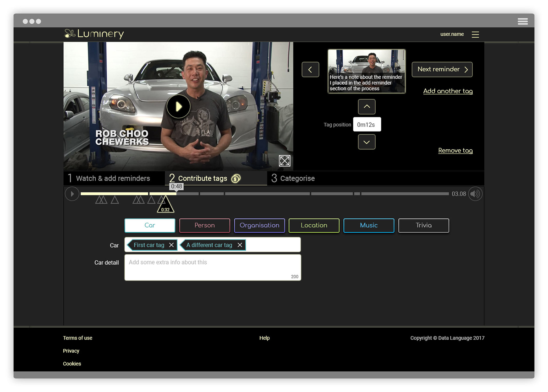
Task: Go to previous reminder arrow
Action: click(x=310, y=69)
